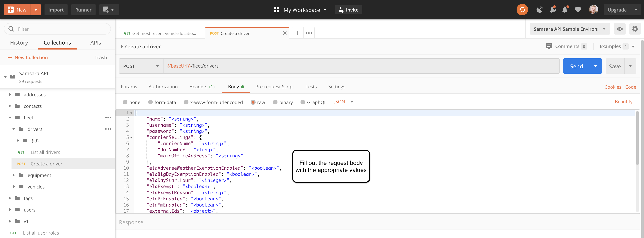Viewport: 644px width, 238px height.
Task: Open the new window icon menu
Action: (109, 10)
